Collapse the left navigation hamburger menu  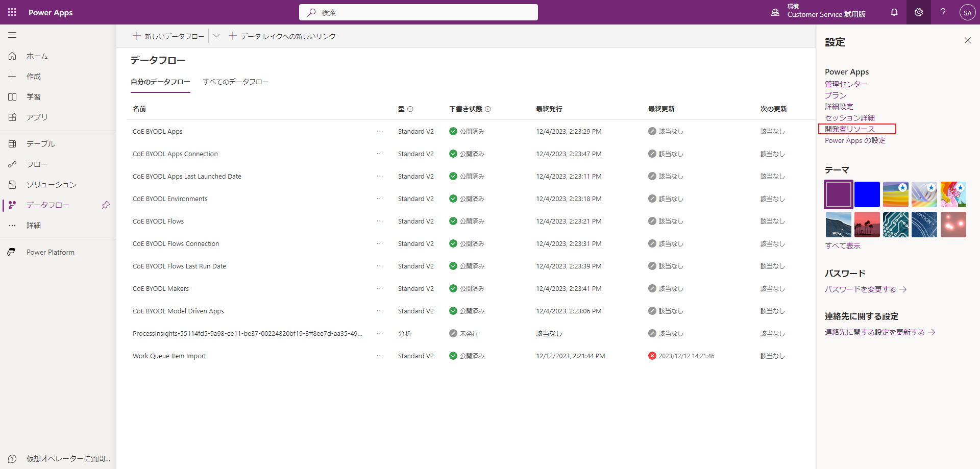tap(12, 35)
